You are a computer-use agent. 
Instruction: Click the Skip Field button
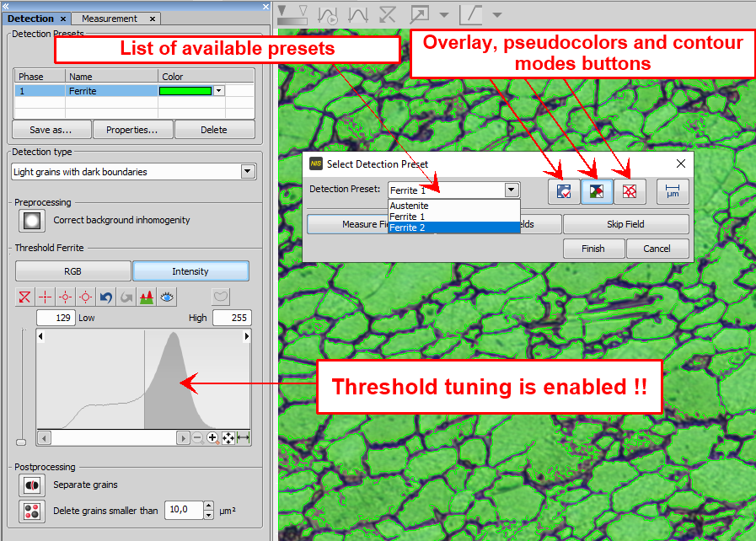click(x=625, y=225)
